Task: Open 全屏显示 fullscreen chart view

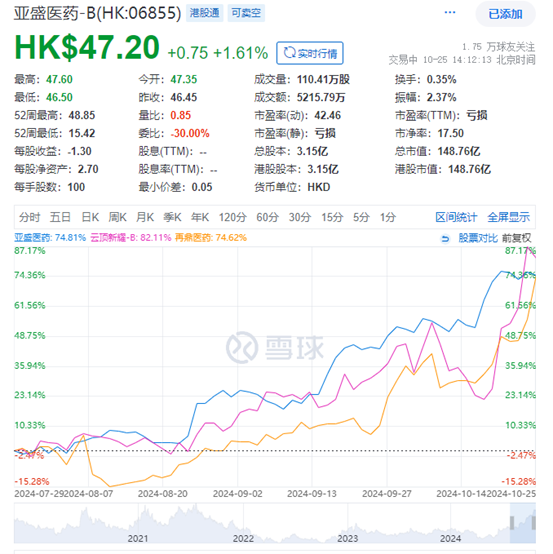Action: [508, 217]
